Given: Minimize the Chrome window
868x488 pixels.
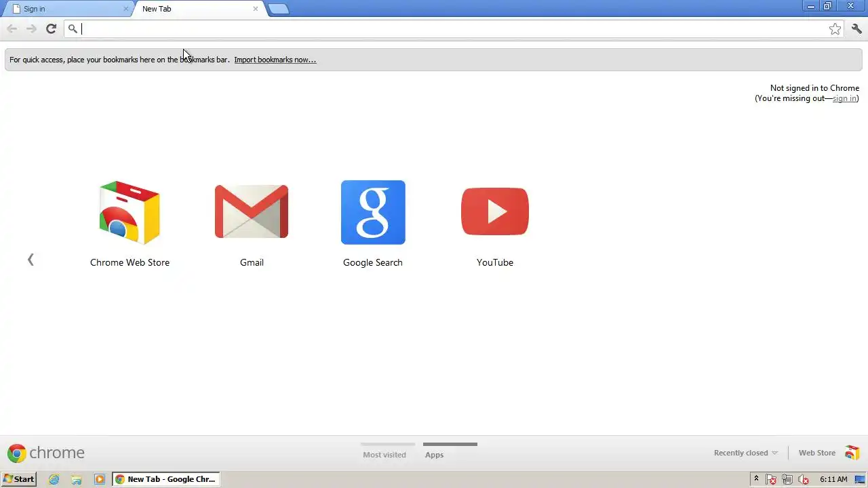Looking at the screenshot, I should 810,6.
